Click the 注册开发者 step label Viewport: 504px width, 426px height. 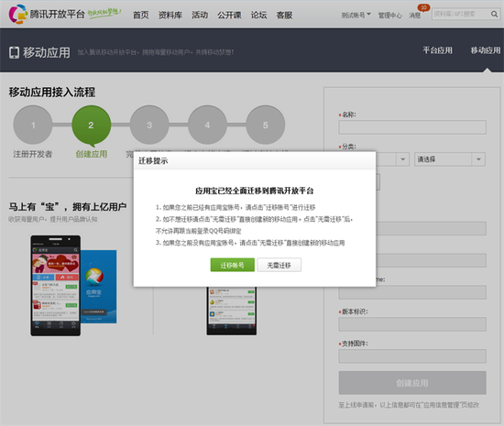32,154
